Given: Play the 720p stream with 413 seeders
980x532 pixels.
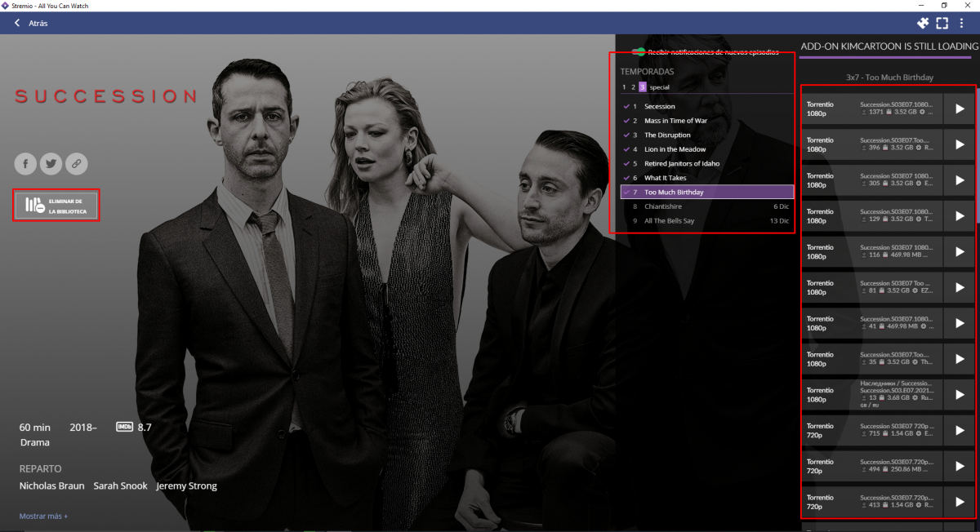Looking at the screenshot, I should (960, 503).
